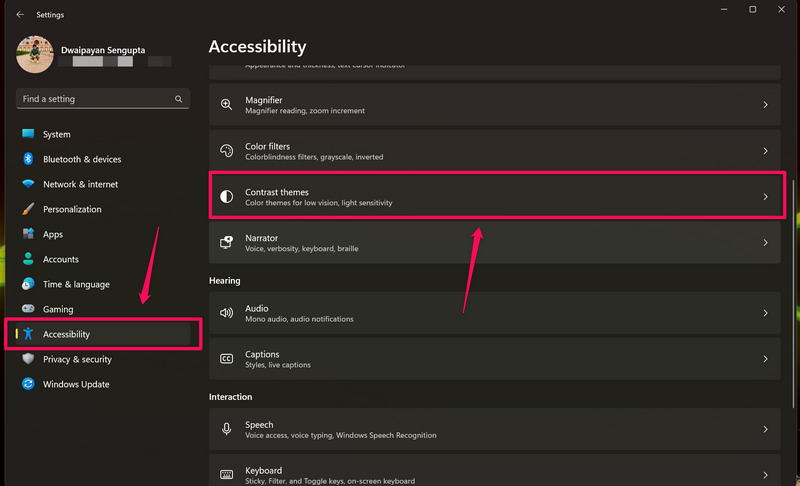The width and height of the screenshot is (800, 486).
Task: Click the Captions CC icon
Action: point(226,359)
